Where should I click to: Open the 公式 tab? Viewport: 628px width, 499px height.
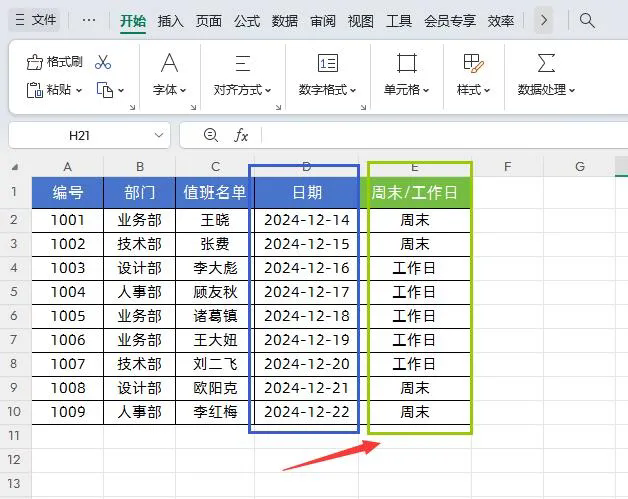click(247, 21)
